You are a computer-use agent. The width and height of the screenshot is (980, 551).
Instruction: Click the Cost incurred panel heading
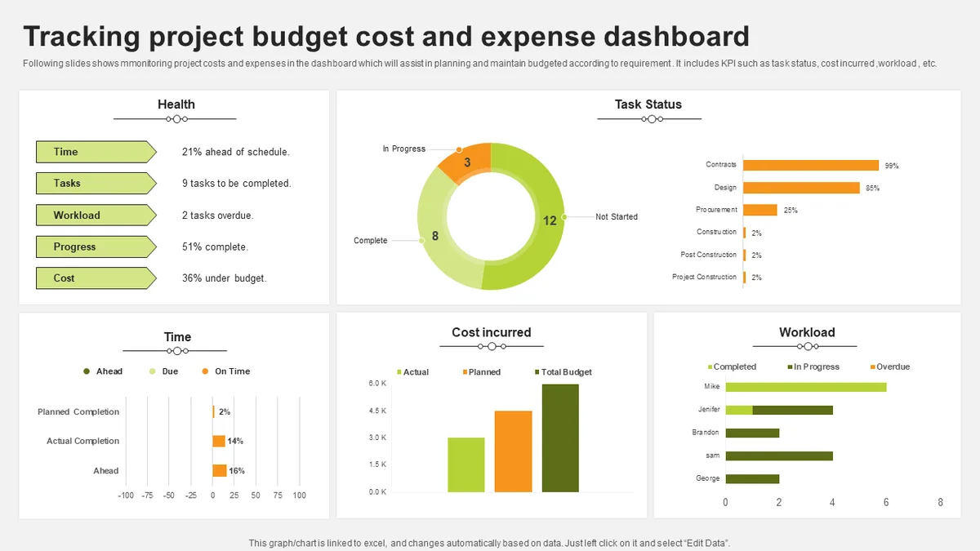point(492,332)
